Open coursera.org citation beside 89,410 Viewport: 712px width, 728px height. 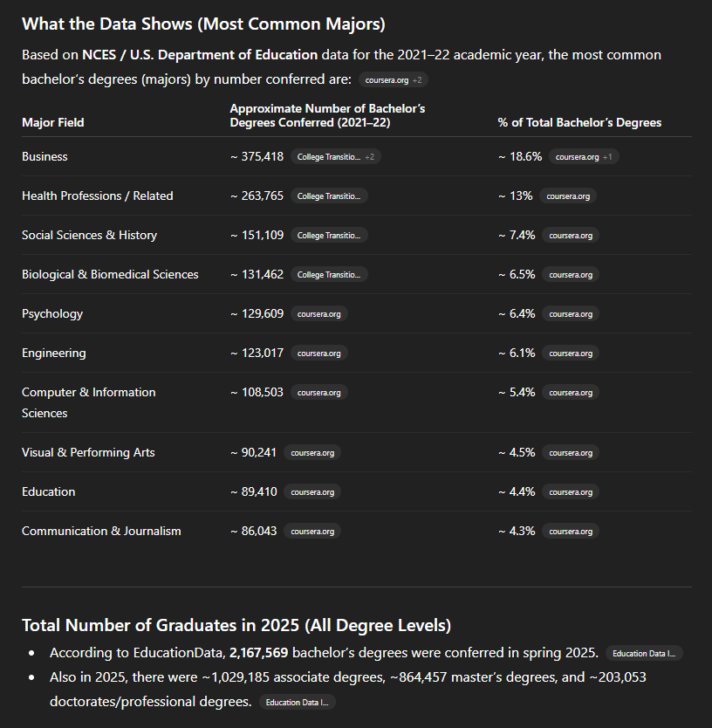coord(312,491)
